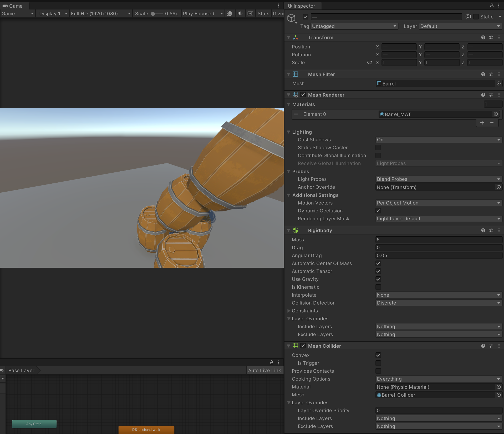The image size is (504, 434).
Task: Toggle the Stats overlay button
Action: point(263,14)
